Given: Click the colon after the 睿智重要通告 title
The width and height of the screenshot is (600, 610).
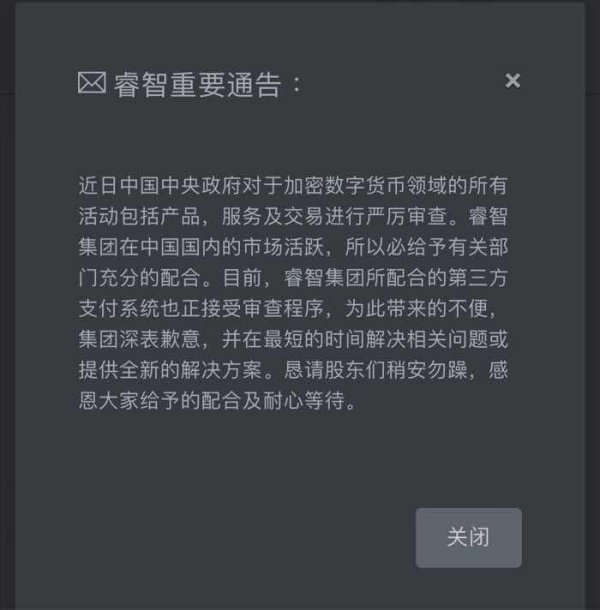Looking at the screenshot, I should pos(297,84).
